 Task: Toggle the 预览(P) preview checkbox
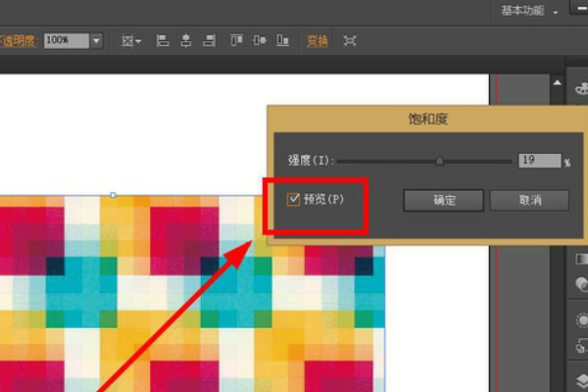(x=293, y=199)
